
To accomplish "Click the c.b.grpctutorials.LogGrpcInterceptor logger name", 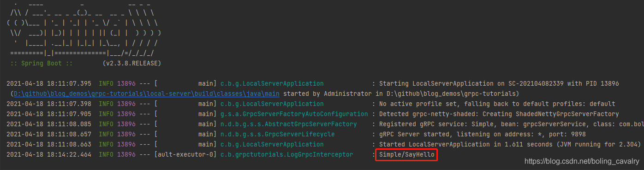I will 287,154.
